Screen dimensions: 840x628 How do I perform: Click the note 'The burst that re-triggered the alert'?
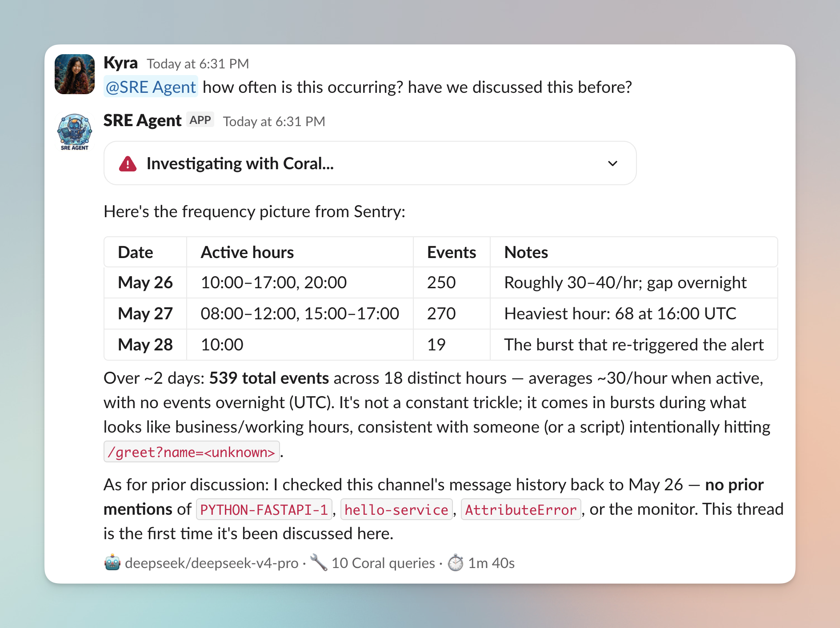tap(634, 345)
